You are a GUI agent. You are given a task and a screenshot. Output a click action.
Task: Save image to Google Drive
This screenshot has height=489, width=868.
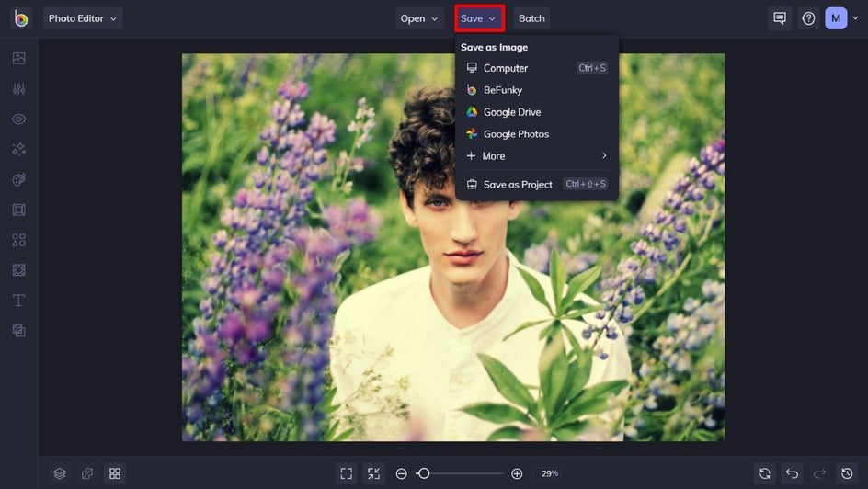click(536, 112)
